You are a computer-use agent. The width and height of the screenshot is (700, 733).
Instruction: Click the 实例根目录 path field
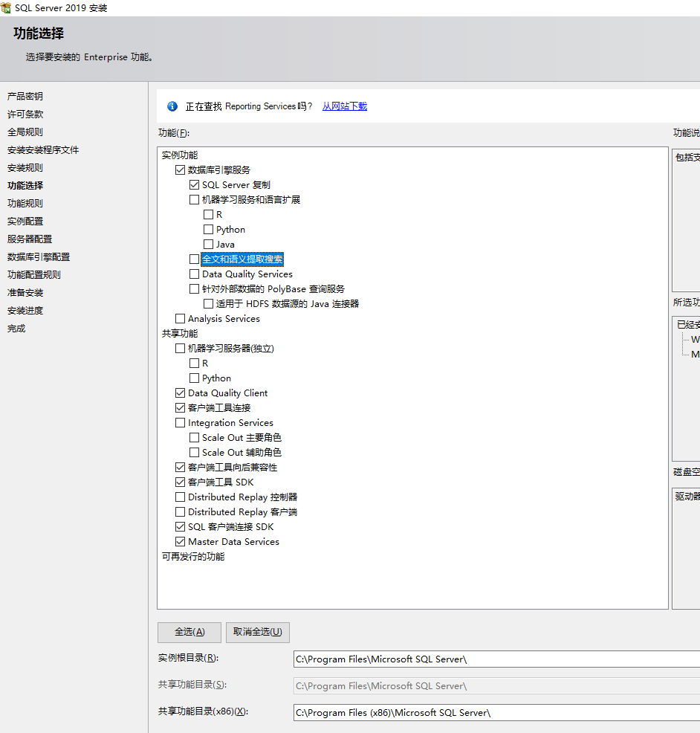point(496,659)
